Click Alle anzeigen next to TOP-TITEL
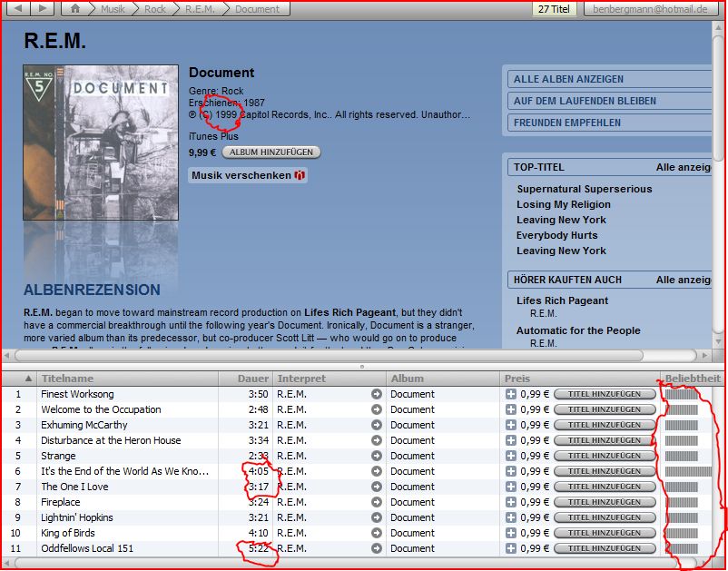728x571 pixels. pos(683,167)
